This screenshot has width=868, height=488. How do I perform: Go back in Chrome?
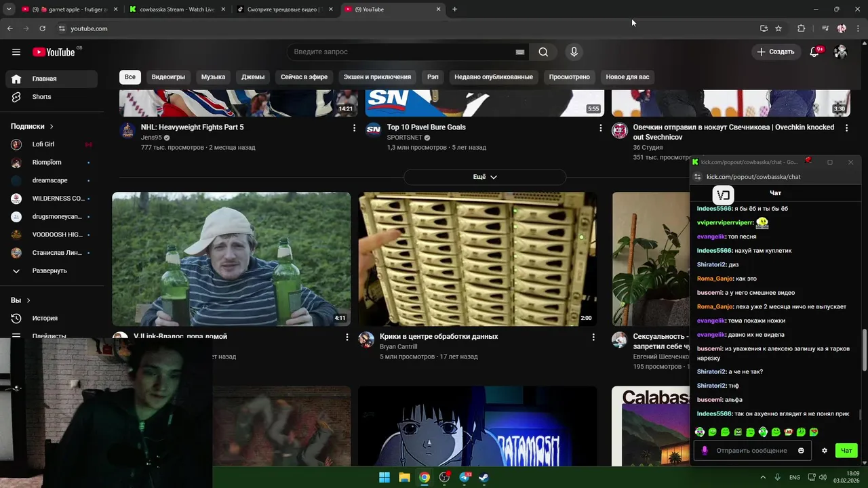click(9, 28)
